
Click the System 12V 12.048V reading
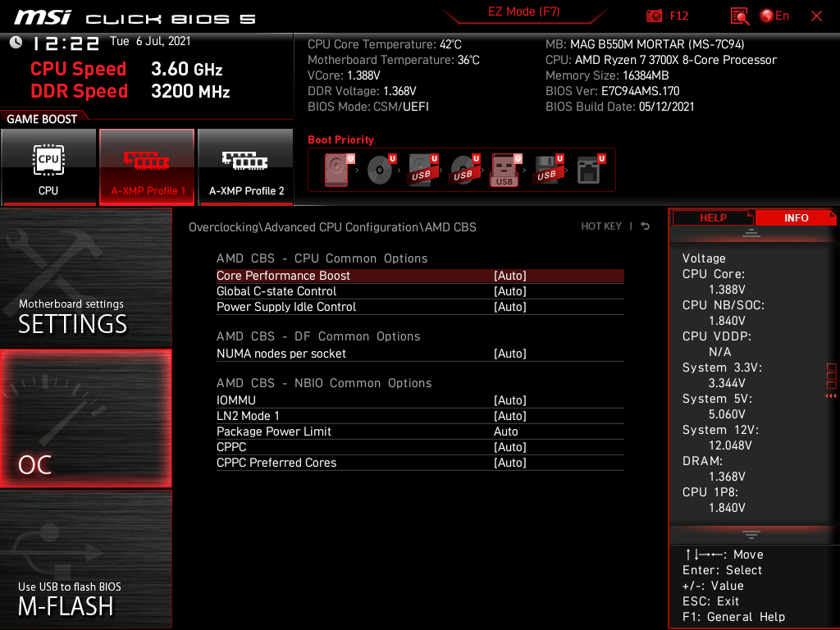[729, 445]
